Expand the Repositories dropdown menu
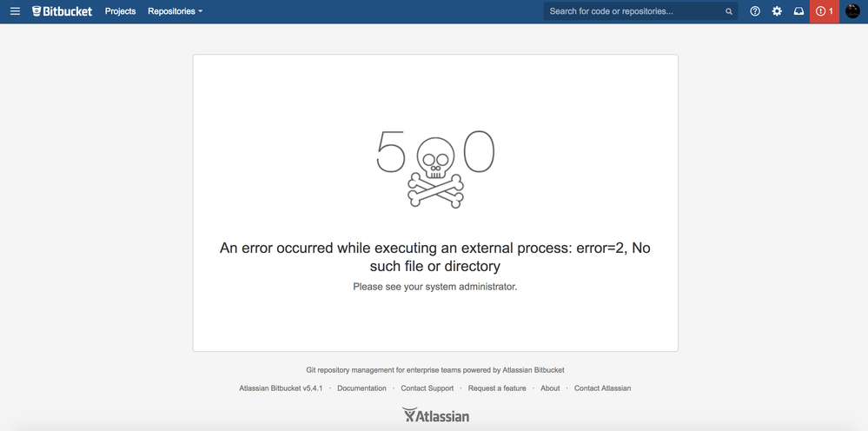The width and height of the screenshot is (868, 431). pos(175,11)
